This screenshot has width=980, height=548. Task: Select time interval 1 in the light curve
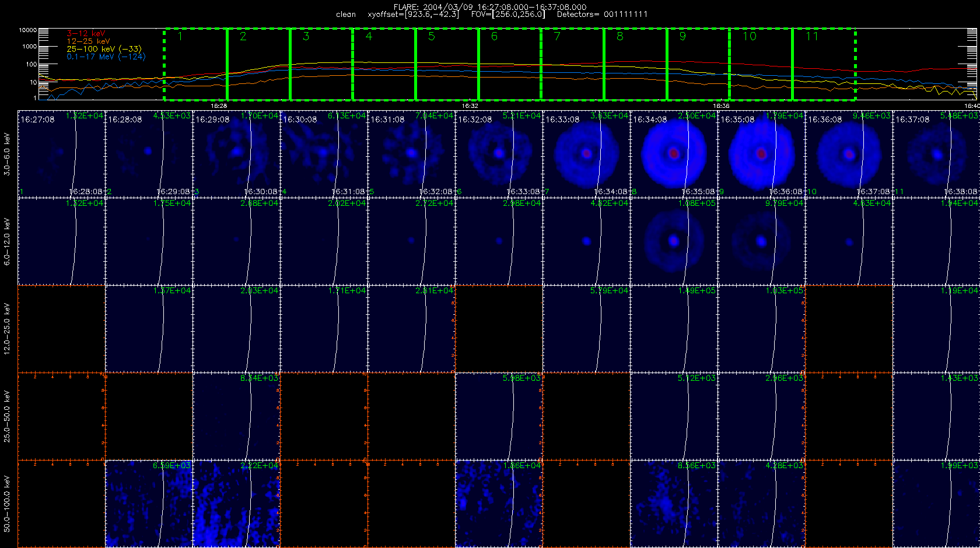195,64
